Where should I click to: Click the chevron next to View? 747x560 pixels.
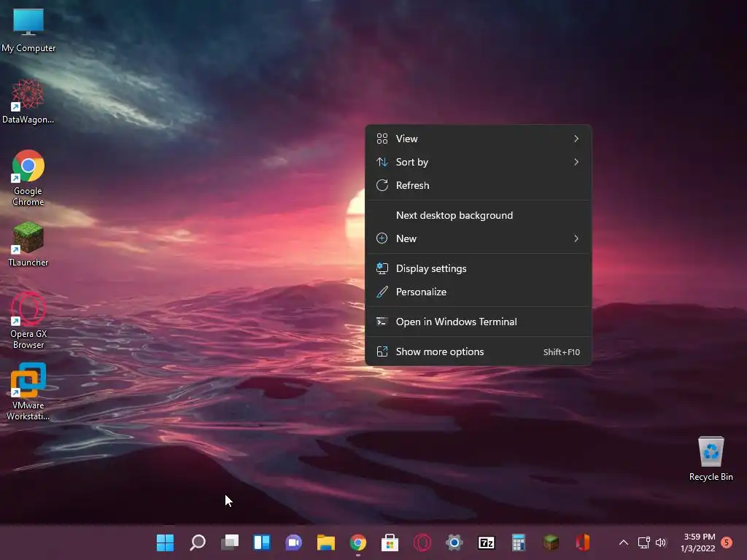576,139
